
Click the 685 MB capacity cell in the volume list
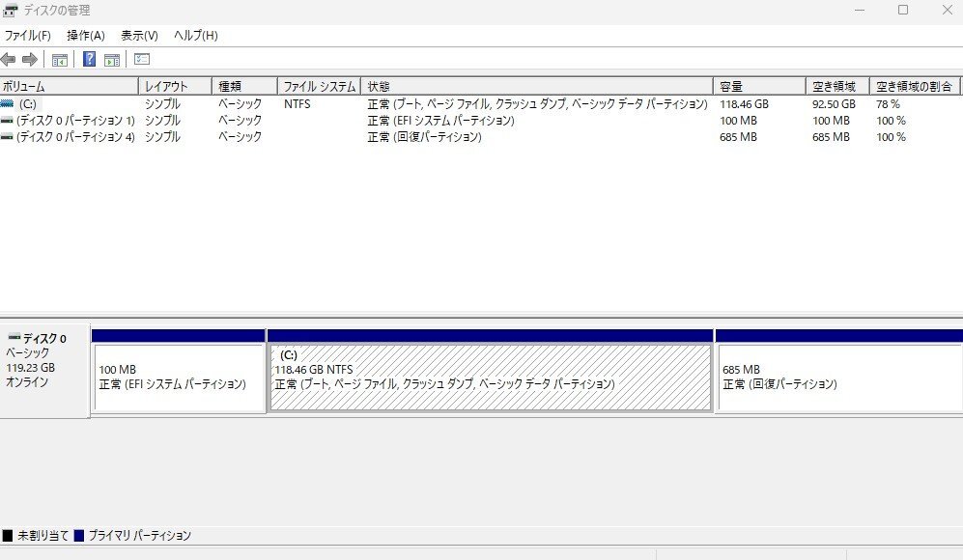[738, 137]
